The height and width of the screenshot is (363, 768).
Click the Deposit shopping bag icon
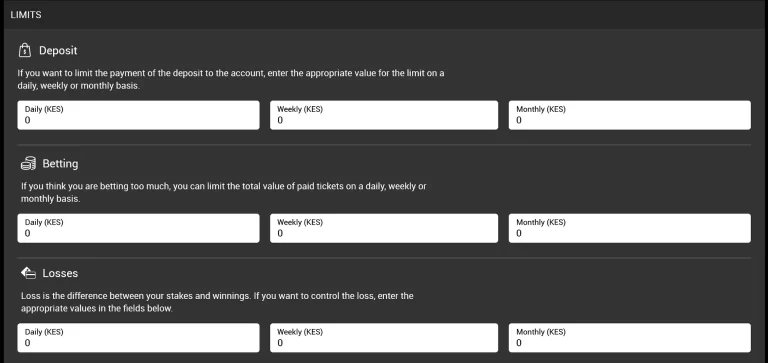point(24,50)
